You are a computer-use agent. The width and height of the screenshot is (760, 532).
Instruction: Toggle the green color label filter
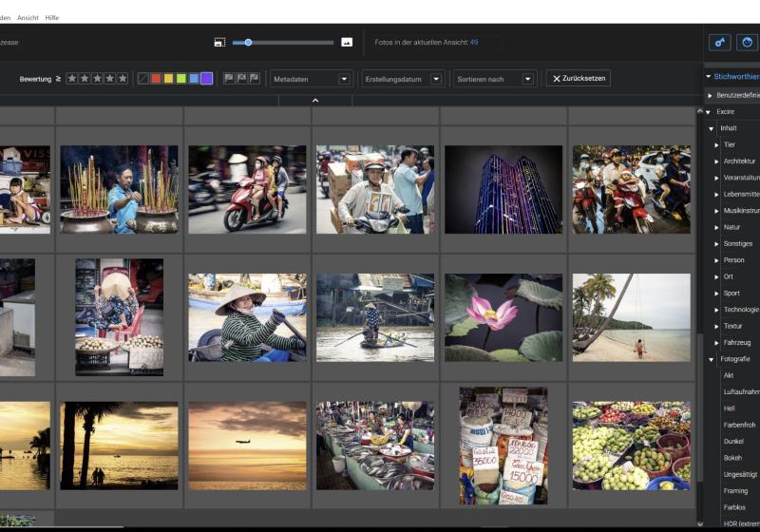(181, 79)
